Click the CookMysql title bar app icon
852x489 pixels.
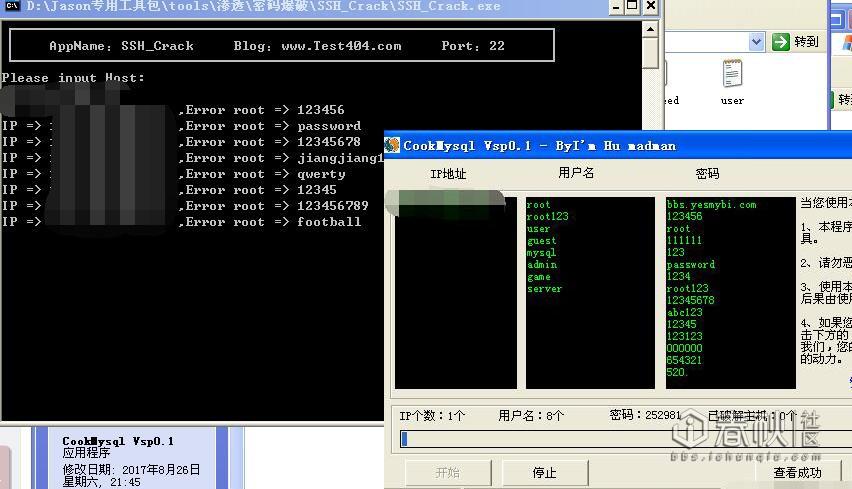coord(392,146)
